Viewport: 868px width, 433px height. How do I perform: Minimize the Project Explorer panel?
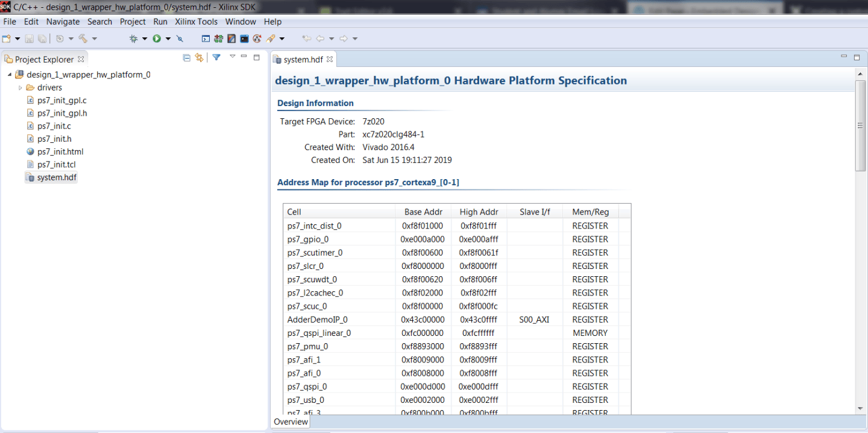point(244,57)
